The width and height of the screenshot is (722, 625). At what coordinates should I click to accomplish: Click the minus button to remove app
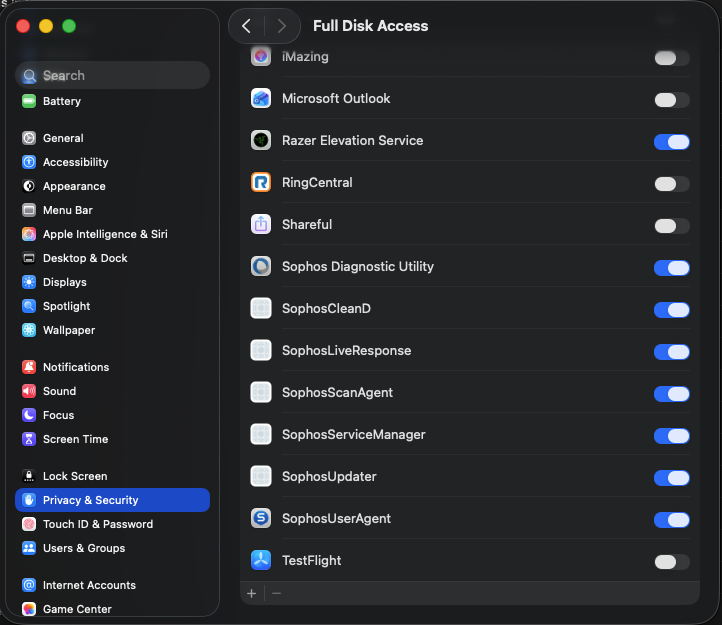pyautogui.click(x=277, y=593)
